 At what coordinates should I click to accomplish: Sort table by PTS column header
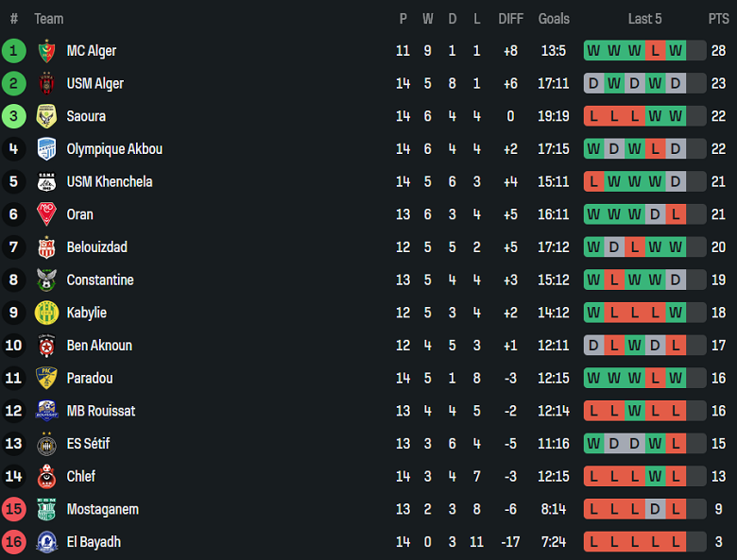tap(718, 19)
